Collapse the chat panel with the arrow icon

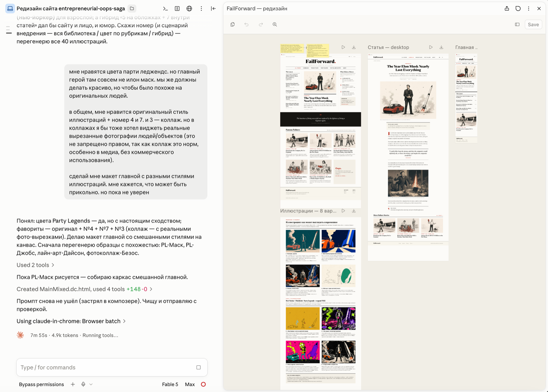tap(213, 9)
